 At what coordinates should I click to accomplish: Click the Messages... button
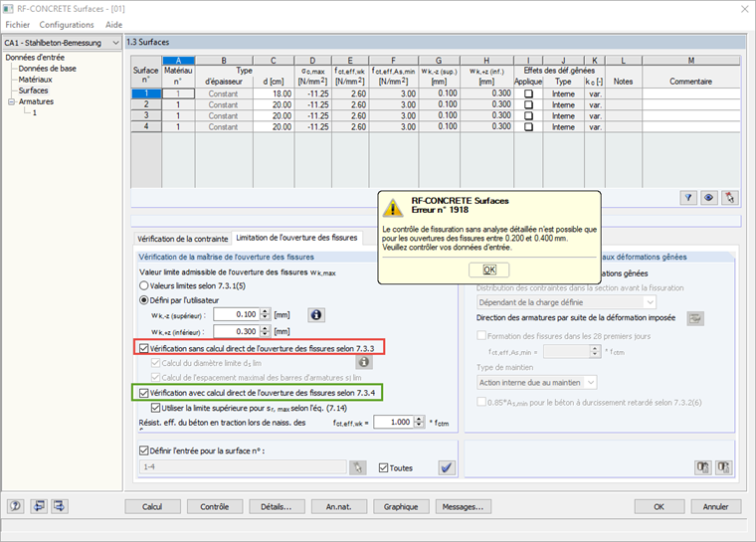(464, 507)
